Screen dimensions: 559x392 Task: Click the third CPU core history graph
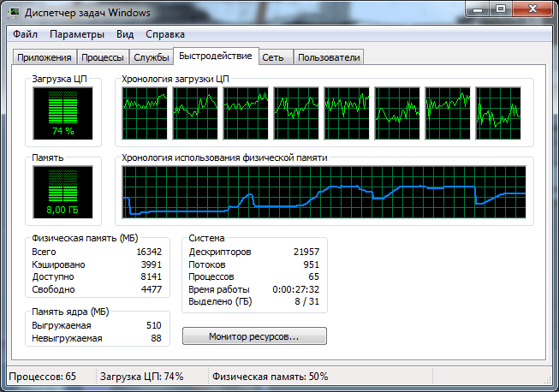pyautogui.click(x=246, y=113)
